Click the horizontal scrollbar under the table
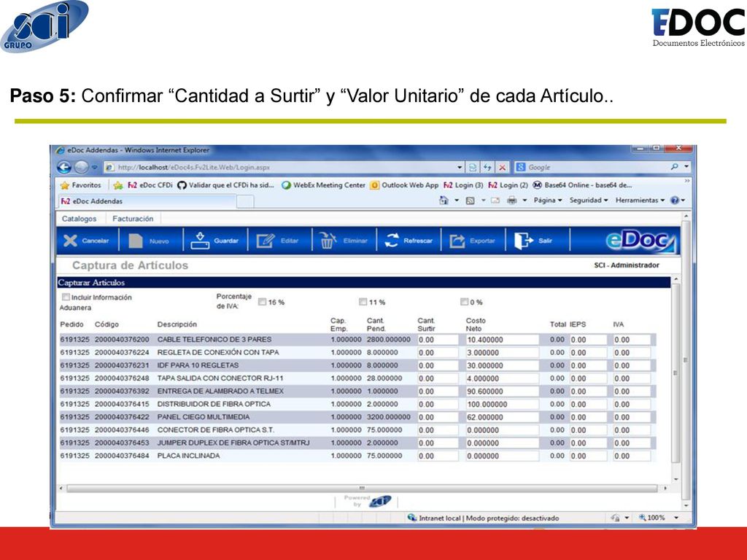Viewport: 747px width, 560px height. pyautogui.click(x=362, y=488)
